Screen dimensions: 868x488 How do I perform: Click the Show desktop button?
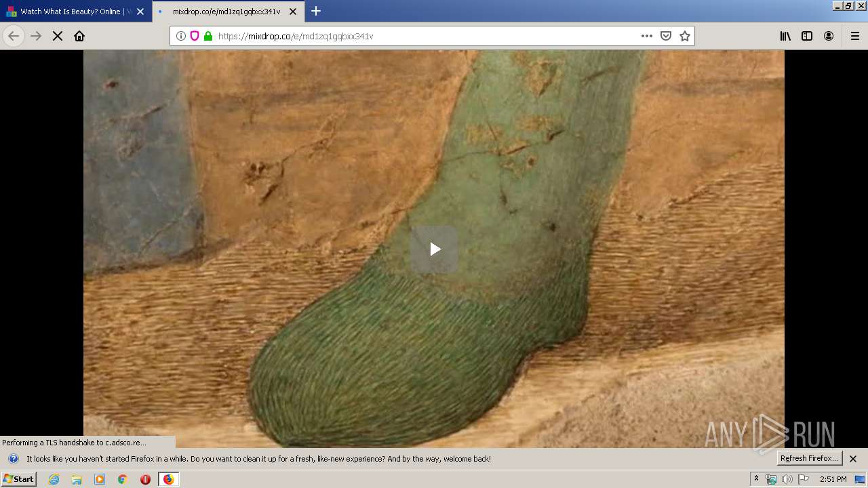860,479
